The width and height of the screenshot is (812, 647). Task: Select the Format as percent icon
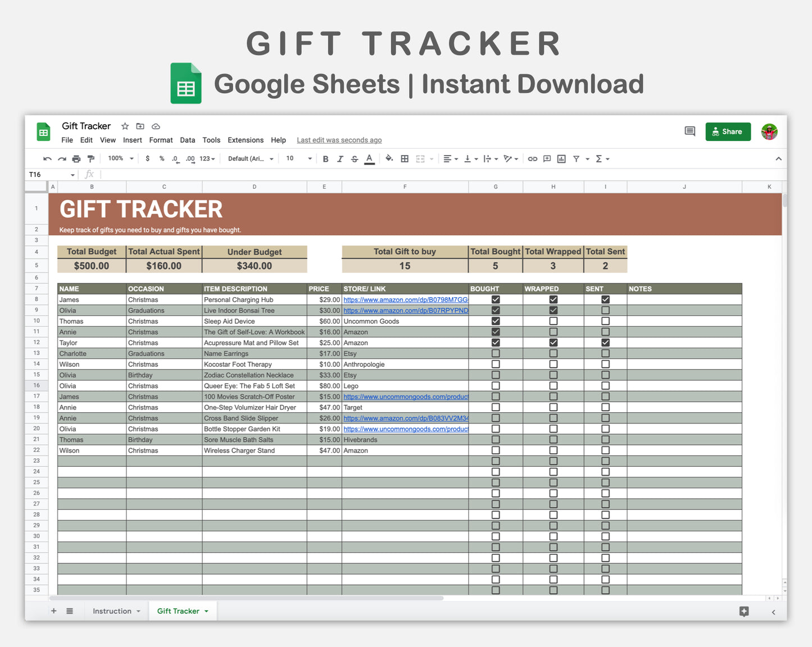coord(162,158)
